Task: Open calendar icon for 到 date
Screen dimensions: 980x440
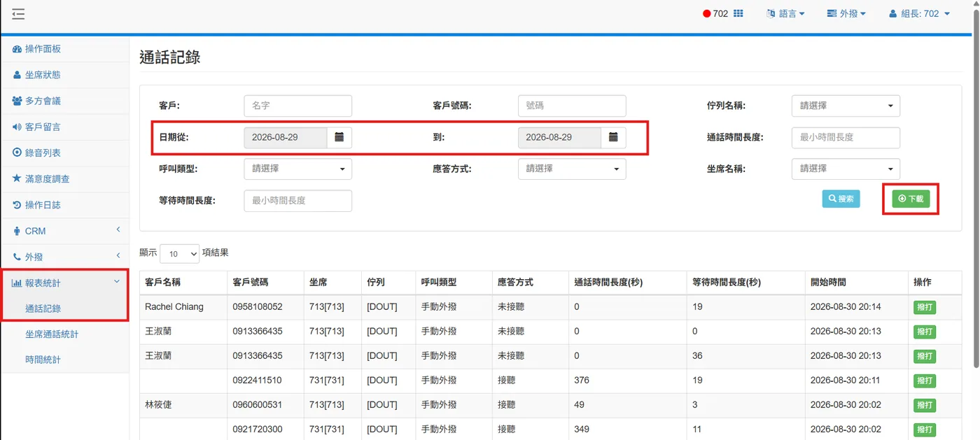Action: point(613,138)
